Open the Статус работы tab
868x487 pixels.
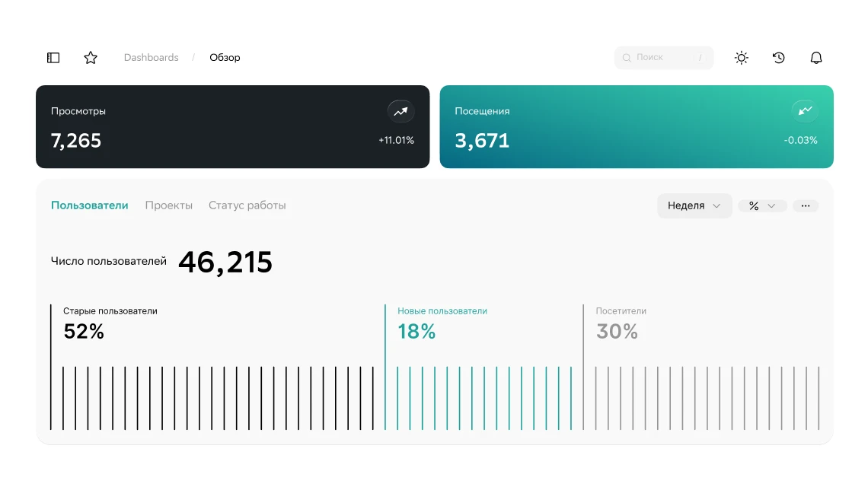point(247,205)
